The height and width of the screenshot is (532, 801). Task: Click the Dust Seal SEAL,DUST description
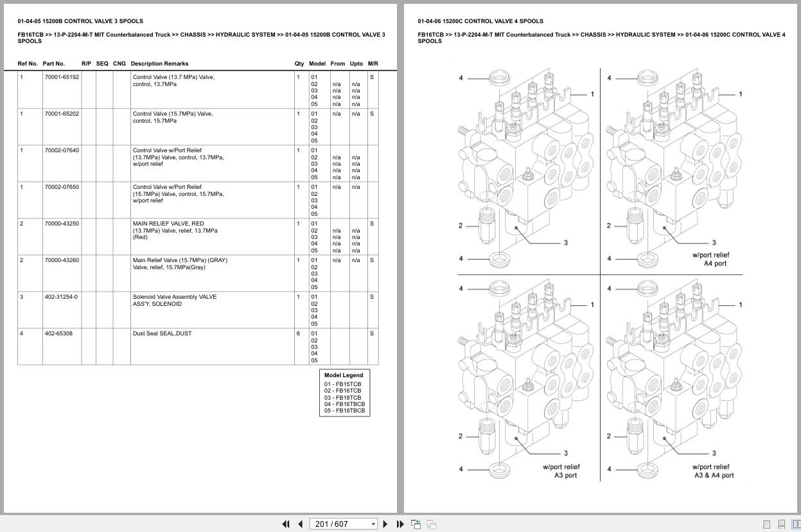(x=162, y=333)
